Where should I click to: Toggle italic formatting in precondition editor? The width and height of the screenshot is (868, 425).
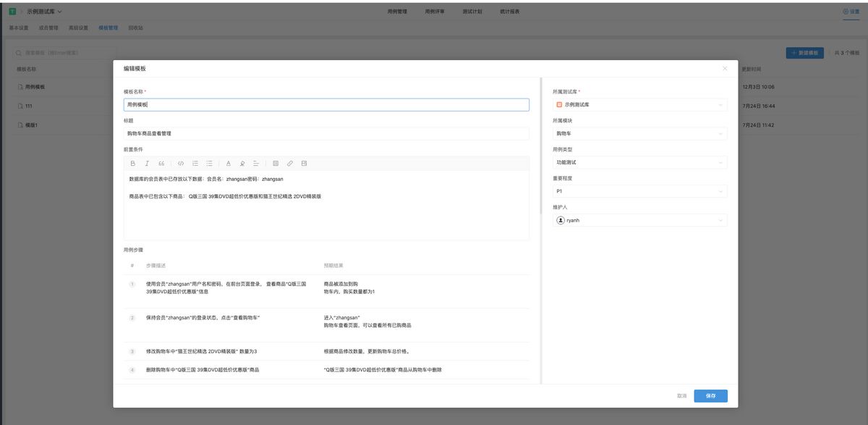point(147,164)
